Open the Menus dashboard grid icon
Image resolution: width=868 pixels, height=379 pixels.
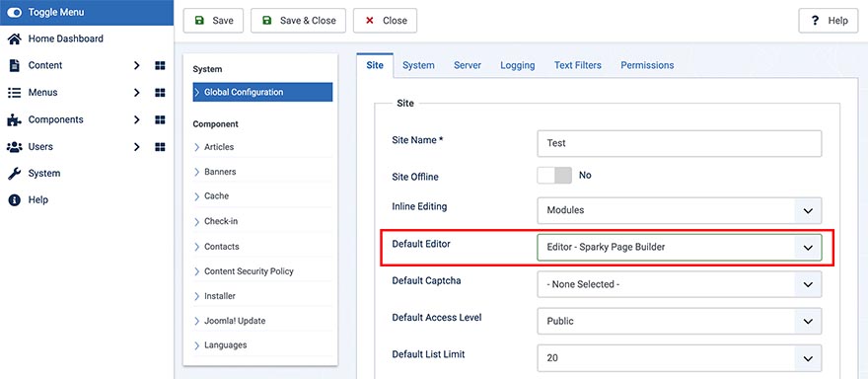(x=160, y=93)
